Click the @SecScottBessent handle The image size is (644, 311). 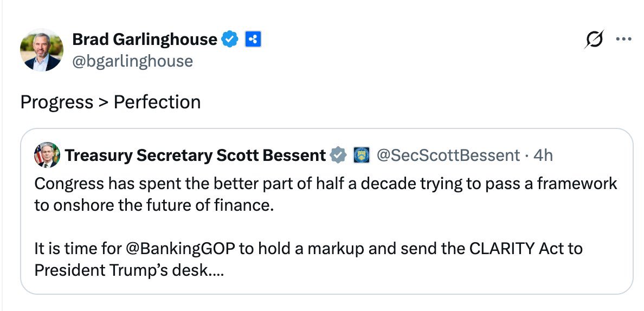[x=448, y=155]
